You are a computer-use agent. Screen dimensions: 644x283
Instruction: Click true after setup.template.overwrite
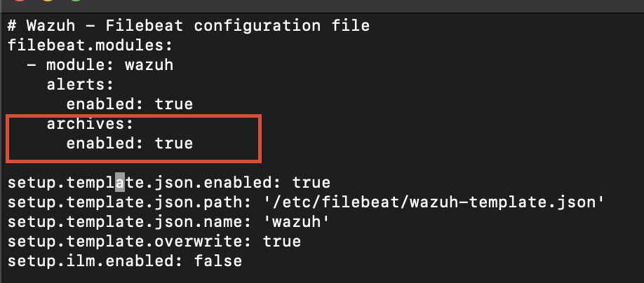282,241
